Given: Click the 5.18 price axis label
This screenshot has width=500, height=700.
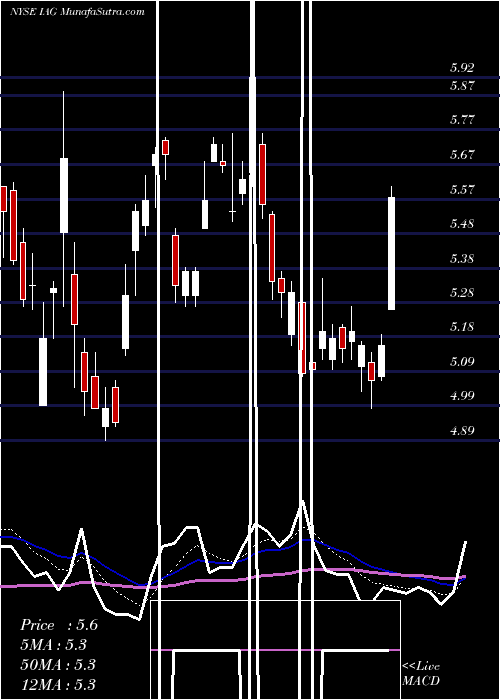Looking at the screenshot, I should pos(462,327).
